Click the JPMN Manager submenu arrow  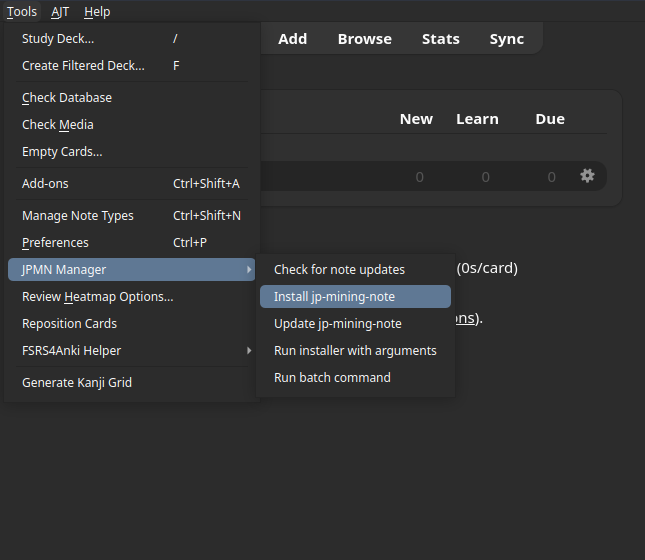click(249, 270)
